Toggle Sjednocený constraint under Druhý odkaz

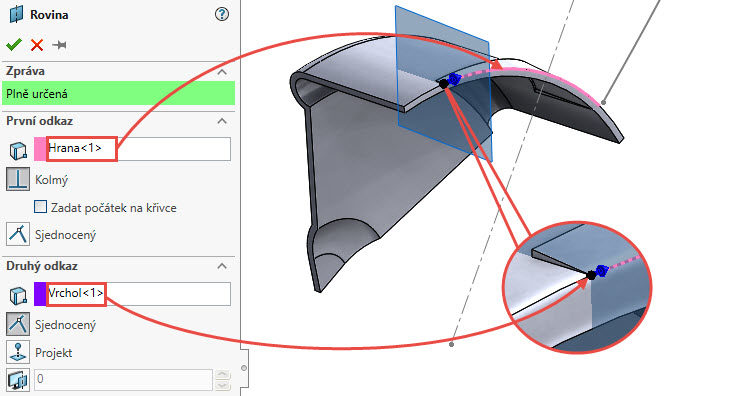18,324
